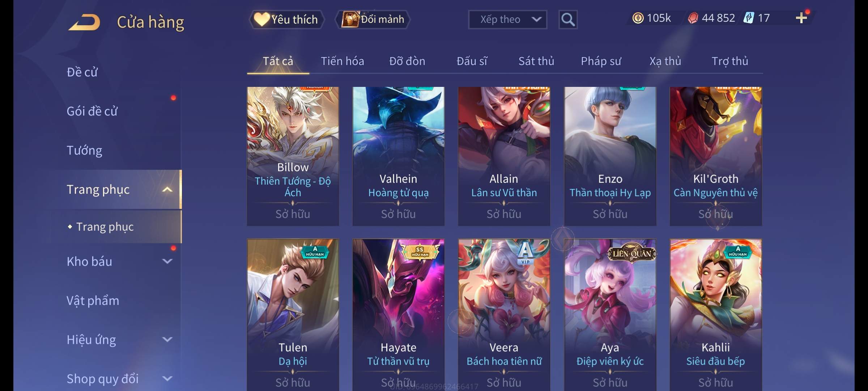This screenshot has height=391, width=868.
Task: Select the Sát thủ tab
Action: pos(536,61)
